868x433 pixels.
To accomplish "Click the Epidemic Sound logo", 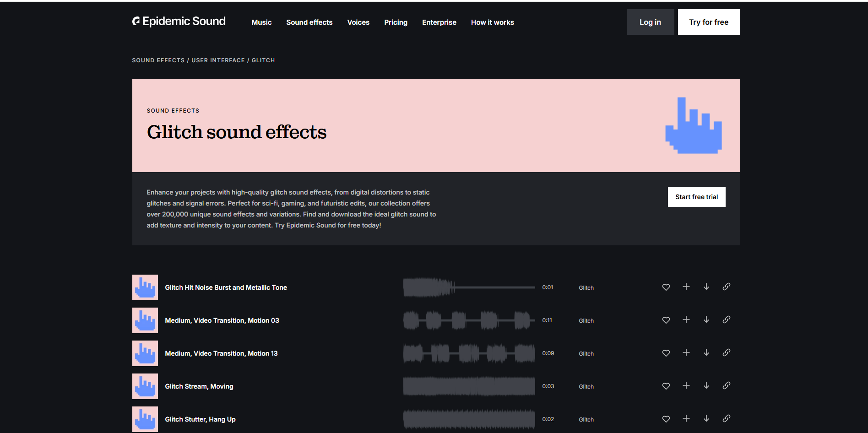I will [179, 21].
